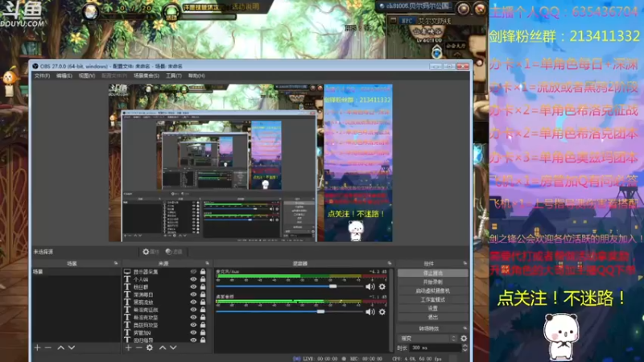Hide the 房管加Q text source
The width and height of the screenshot is (644, 362).
tap(193, 332)
